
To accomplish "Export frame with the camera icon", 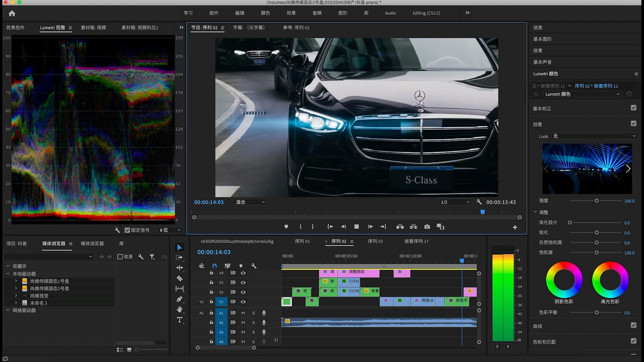I will 427,227.
